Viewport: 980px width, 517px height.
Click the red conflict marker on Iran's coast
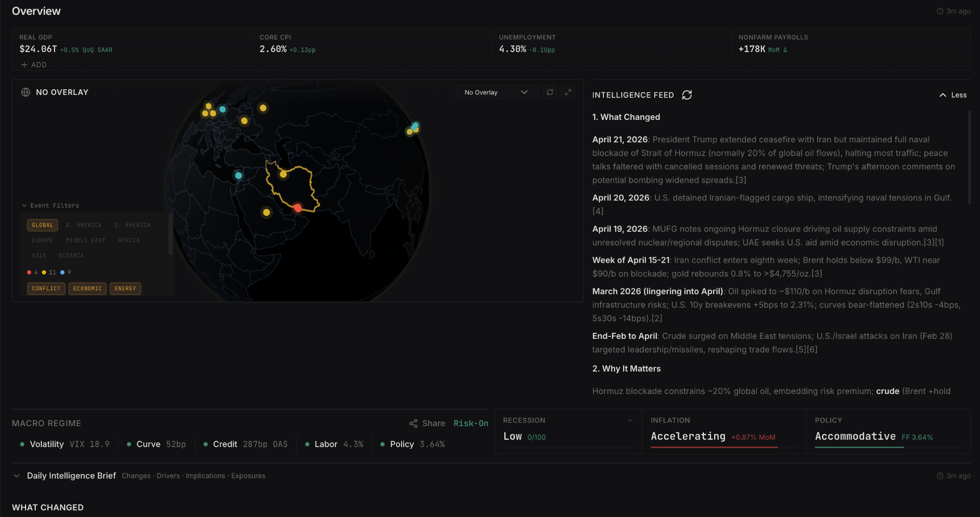click(x=298, y=208)
